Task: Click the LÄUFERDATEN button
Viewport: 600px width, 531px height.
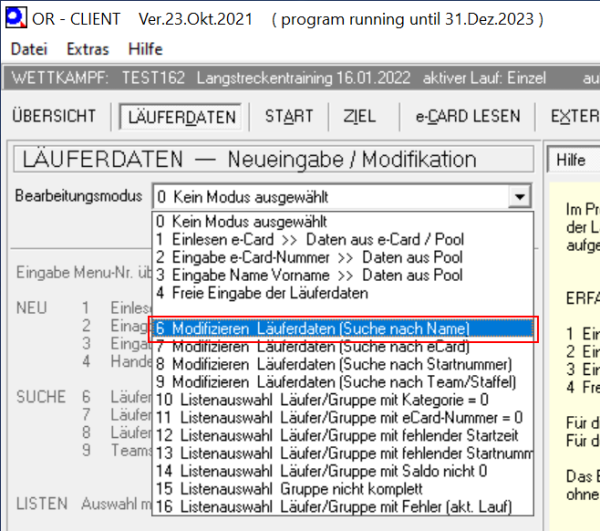Action: [182, 116]
